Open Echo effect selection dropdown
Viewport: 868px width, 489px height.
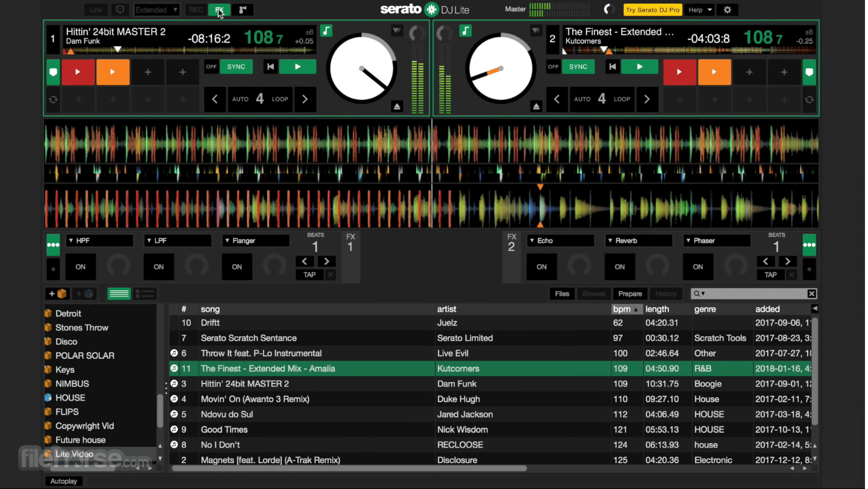560,241
